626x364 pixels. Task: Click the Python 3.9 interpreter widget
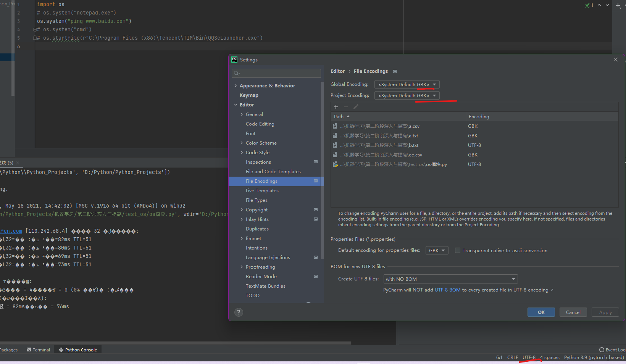tap(594, 358)
